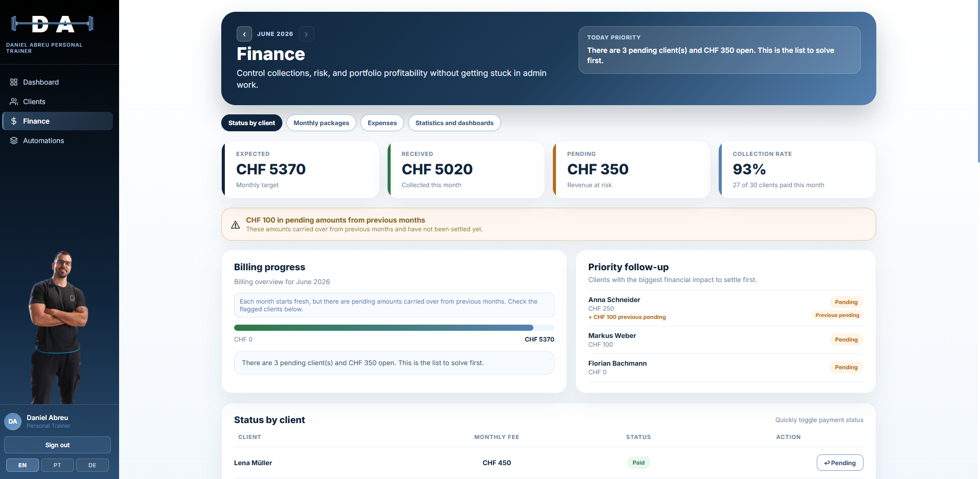Image resolution: width=980 pixels, height=479 pixels.
Task: Click the DA avatar circle
Action: [13, 422]
